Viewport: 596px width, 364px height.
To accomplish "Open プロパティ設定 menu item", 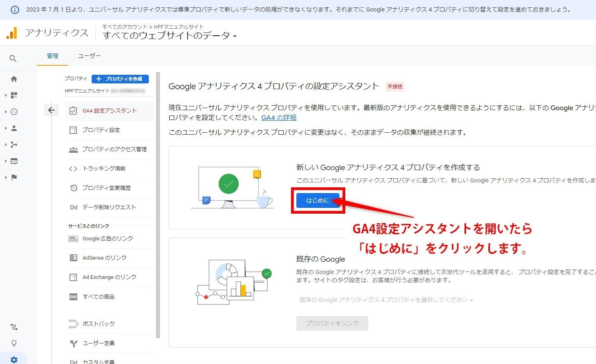I will tap(109, 130).
